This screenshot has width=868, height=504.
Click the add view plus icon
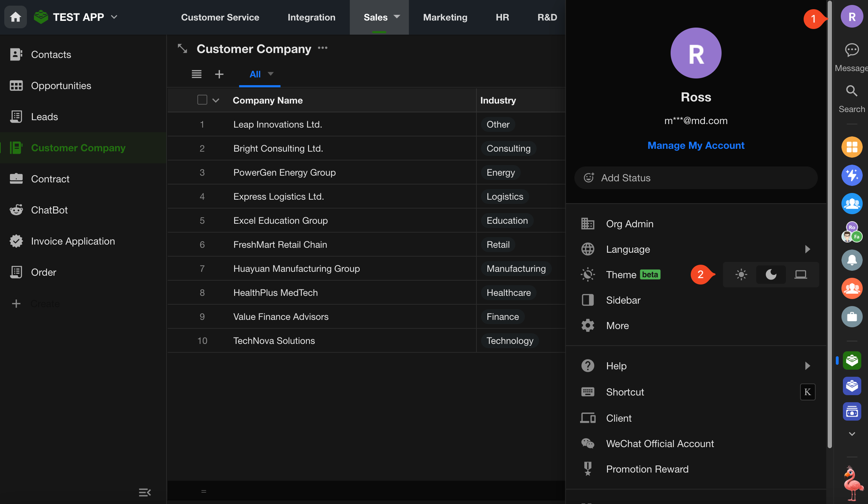click(219, 74)
